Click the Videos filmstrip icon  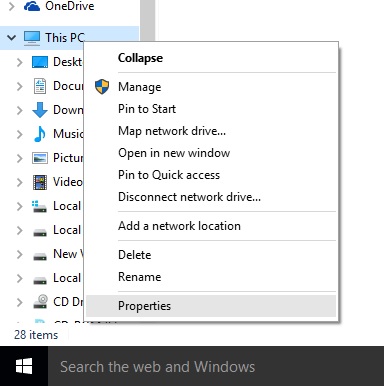(40, 182)
